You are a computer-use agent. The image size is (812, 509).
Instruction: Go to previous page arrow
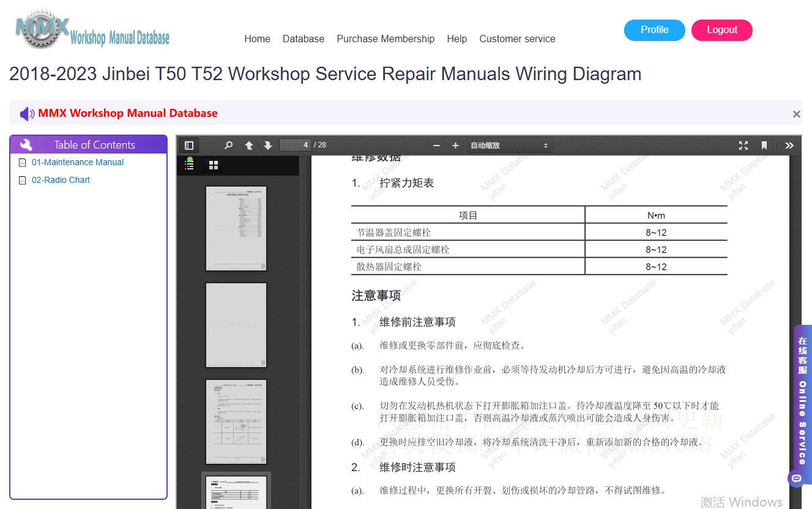[x=249, y=146]
